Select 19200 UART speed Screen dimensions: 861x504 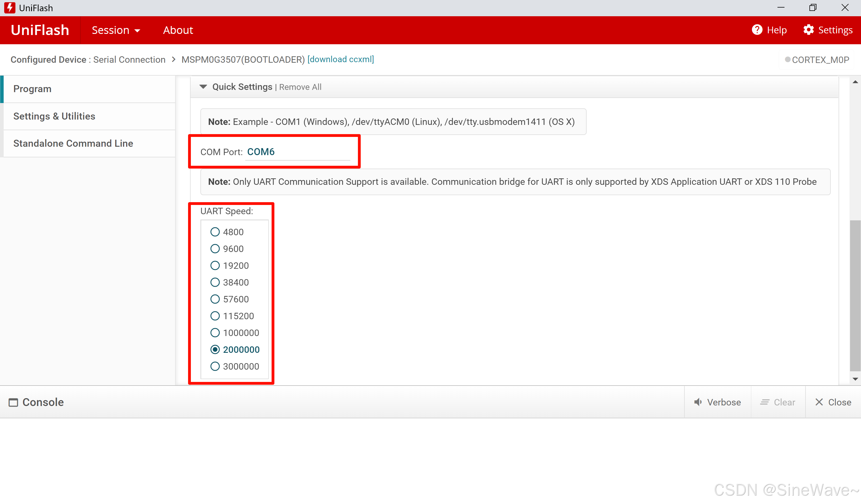(x=215, y=265)
